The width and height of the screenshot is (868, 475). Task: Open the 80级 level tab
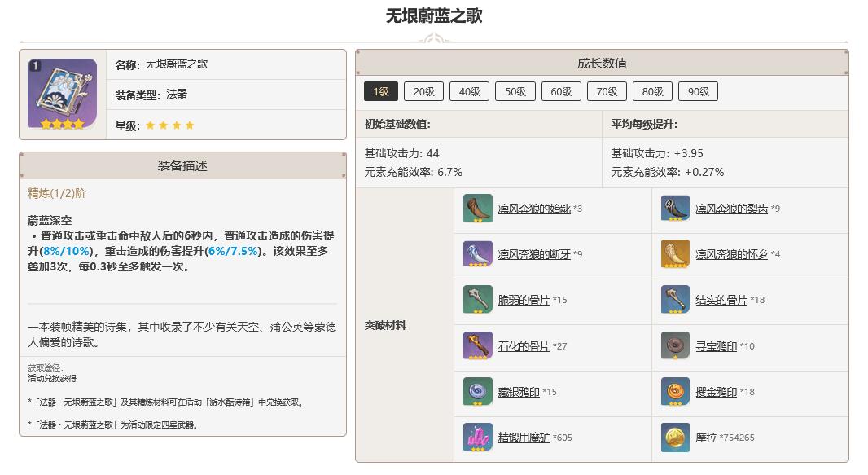pyautogui.click(x=653, y=91)
